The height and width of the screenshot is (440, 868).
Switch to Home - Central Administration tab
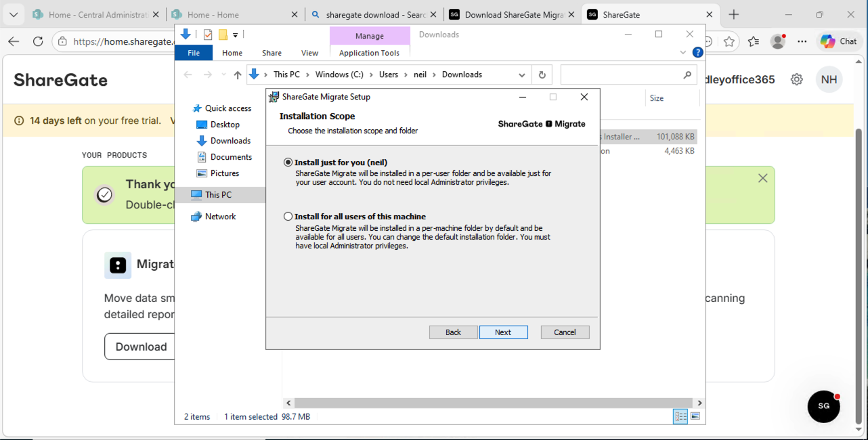pyautogui.click(x=96, y=14)
